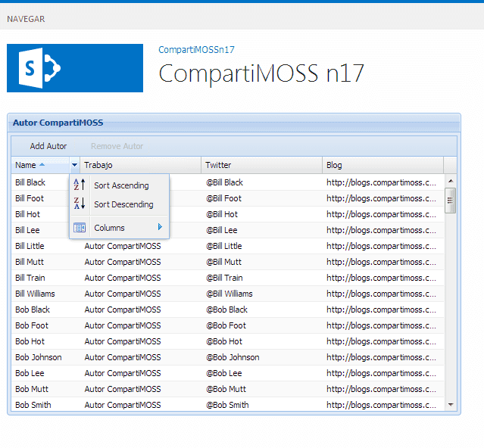Click the blog URL in Bill Black row

(383, 182)
